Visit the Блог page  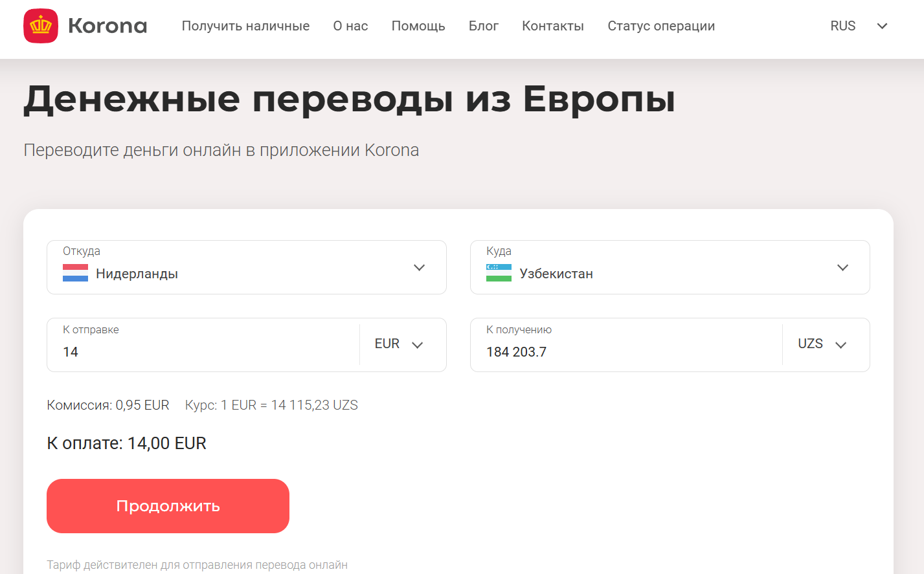(484, 26)
